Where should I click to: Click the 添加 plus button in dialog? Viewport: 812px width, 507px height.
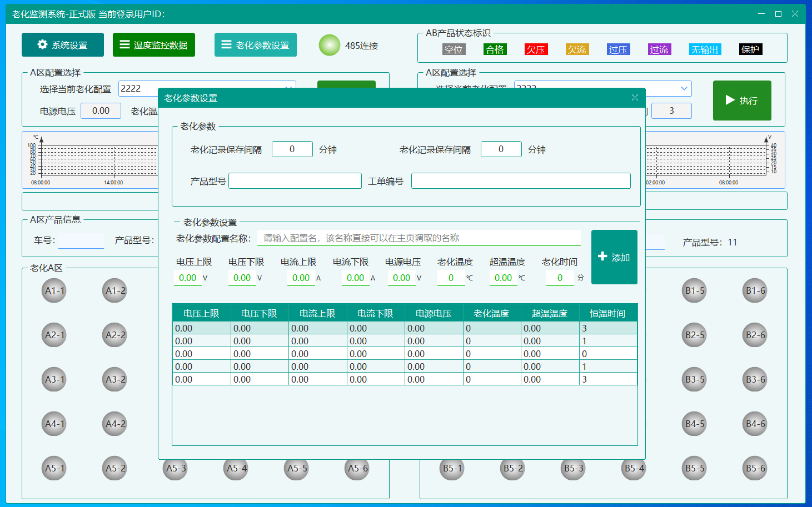(614, 257)
